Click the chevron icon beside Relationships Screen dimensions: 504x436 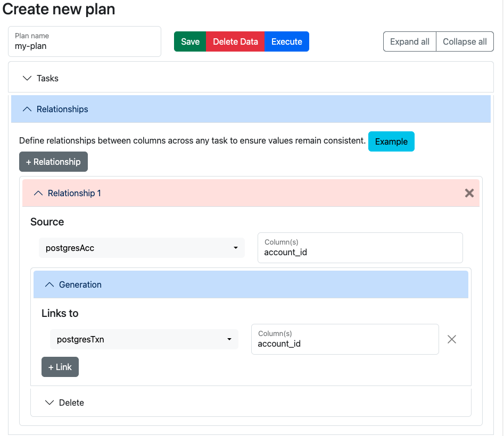tap(27, 109)
